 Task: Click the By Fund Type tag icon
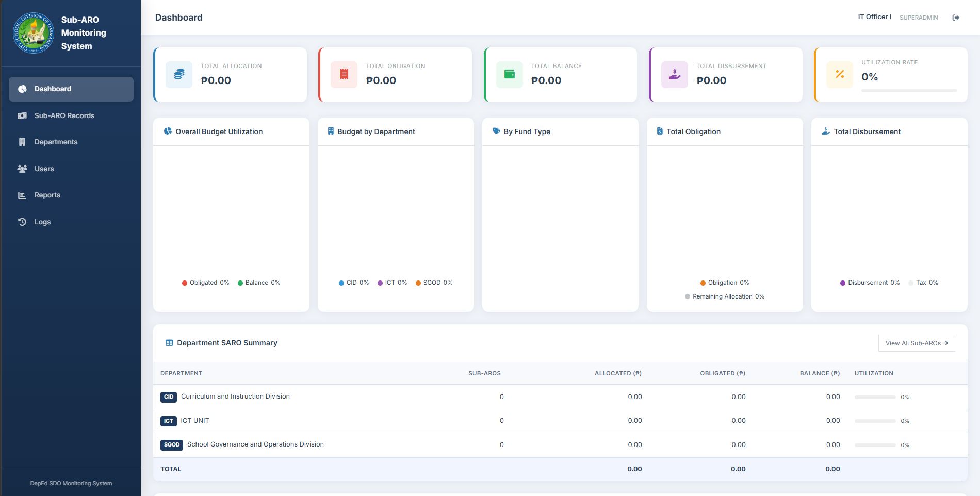(x=496, y=131)
